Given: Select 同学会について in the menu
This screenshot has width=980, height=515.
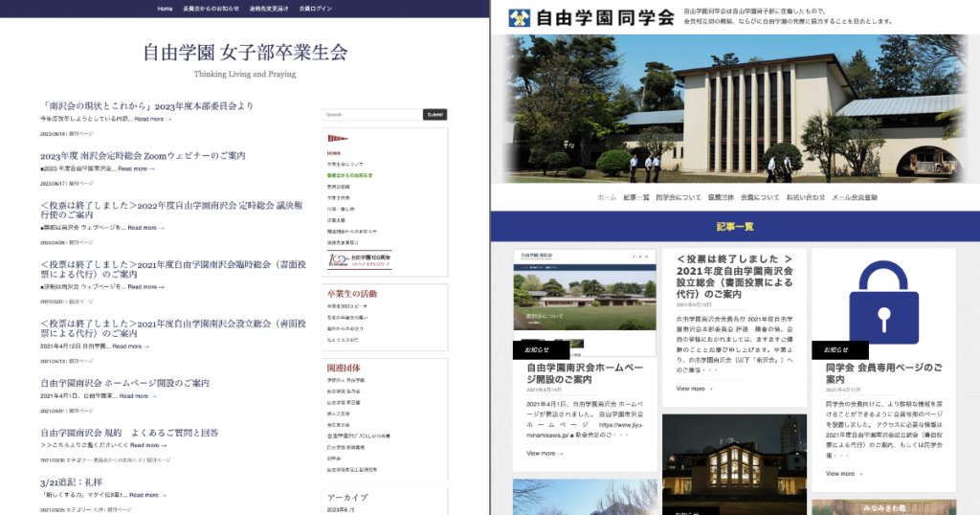Looking at the screenshot, I should (x=679, y=197).
